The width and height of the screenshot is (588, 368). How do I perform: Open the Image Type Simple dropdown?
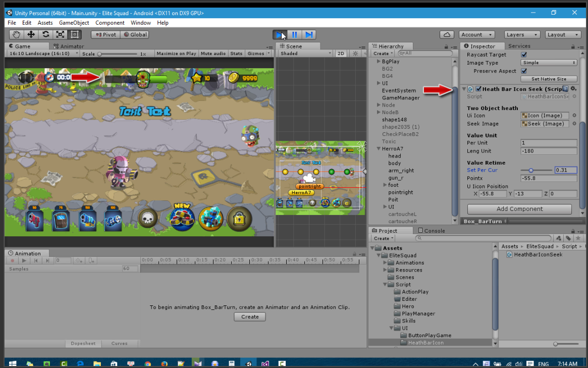[x=549, y=63]
